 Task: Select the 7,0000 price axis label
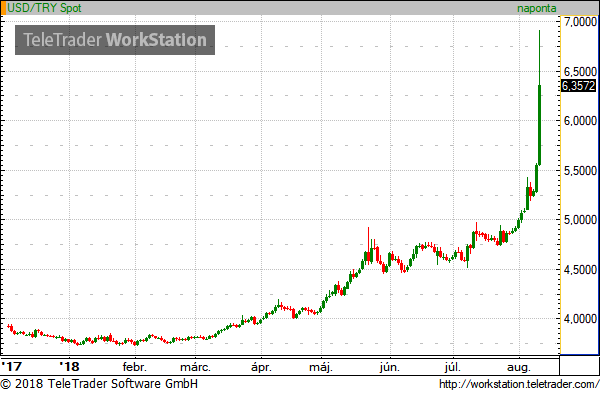click(x=580, y=22)
